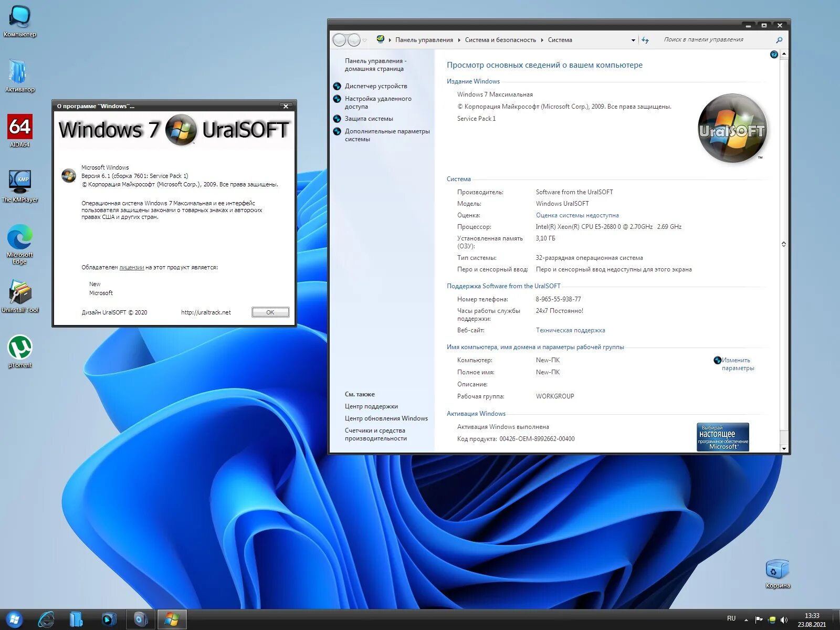Maximize the System window

click(x=764, y=25)
